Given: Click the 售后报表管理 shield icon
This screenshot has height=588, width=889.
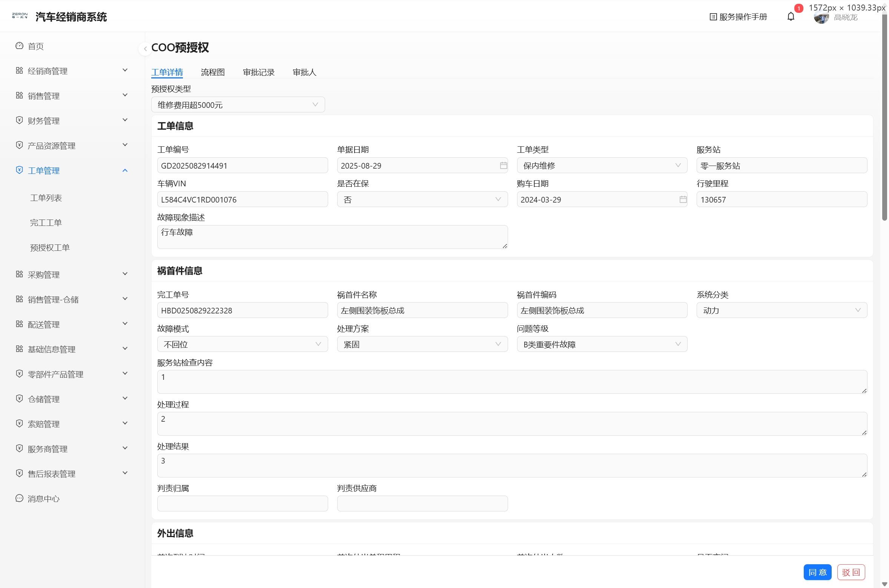Looking at the screenshot, I should pyautogui.click(x=20, y=473).
